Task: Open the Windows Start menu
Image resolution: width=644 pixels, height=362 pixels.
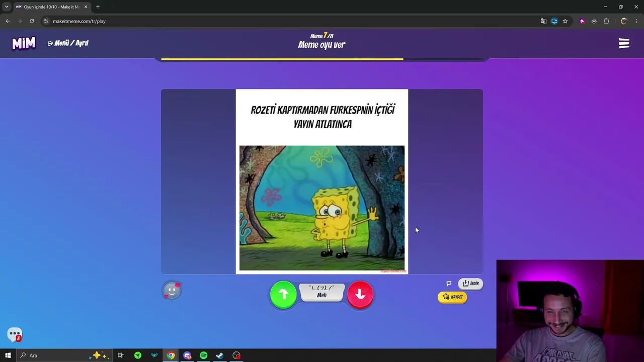Action: [x=8, y=355]
